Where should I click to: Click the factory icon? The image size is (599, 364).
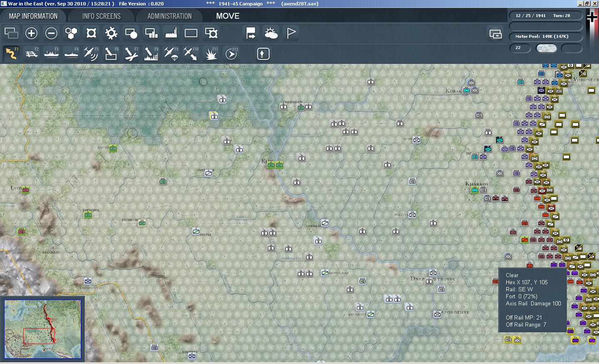click(171, 33)
